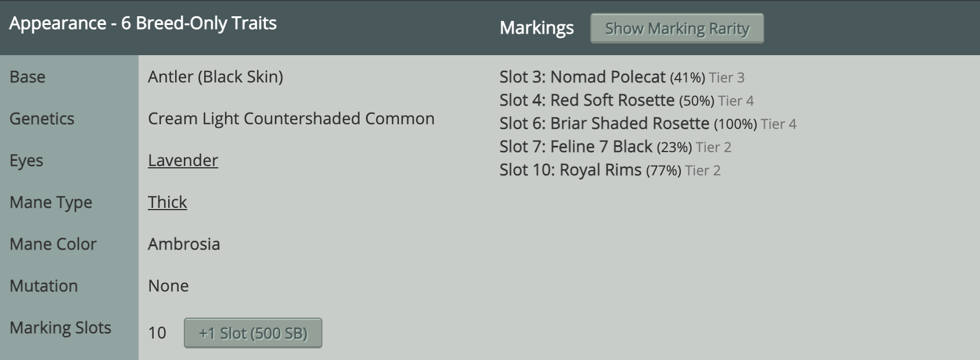Select Slot 3: Nomad Polecat marking

622,77
